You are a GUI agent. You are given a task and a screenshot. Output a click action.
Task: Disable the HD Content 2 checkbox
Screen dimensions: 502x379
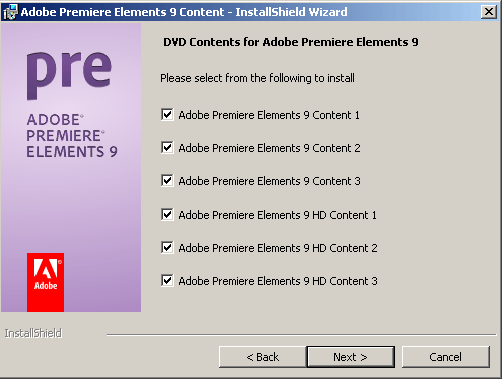coord(167,248)
